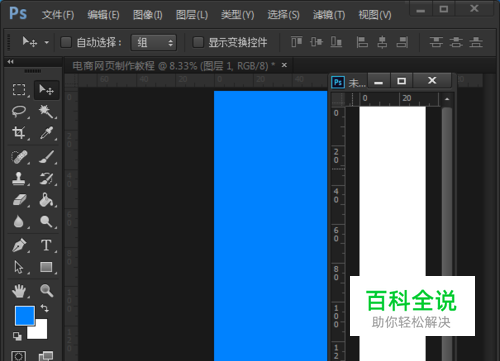
Task: Select the Eraser tool
Action: [19, 200]
